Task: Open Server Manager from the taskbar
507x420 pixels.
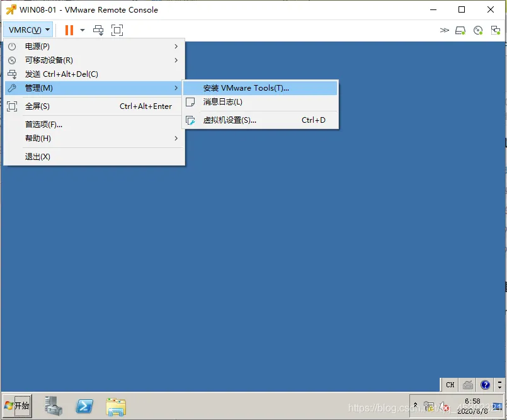Action: tap(54, 406)
